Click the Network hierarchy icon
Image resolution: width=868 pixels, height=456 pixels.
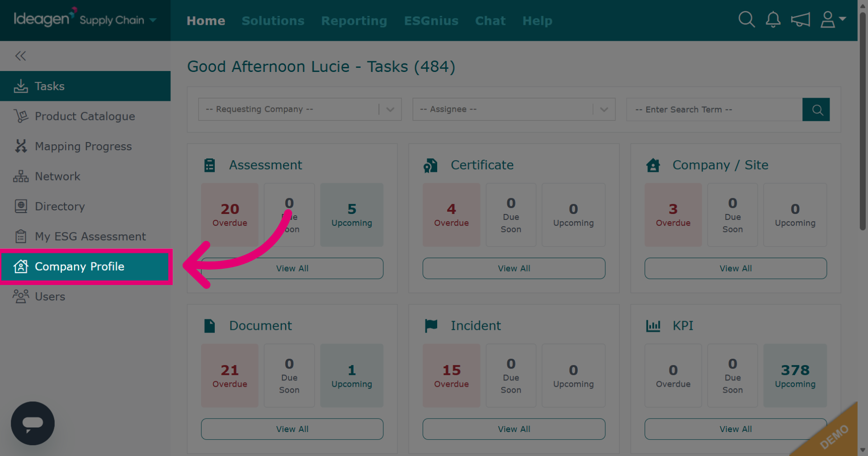tap(21, 176)
